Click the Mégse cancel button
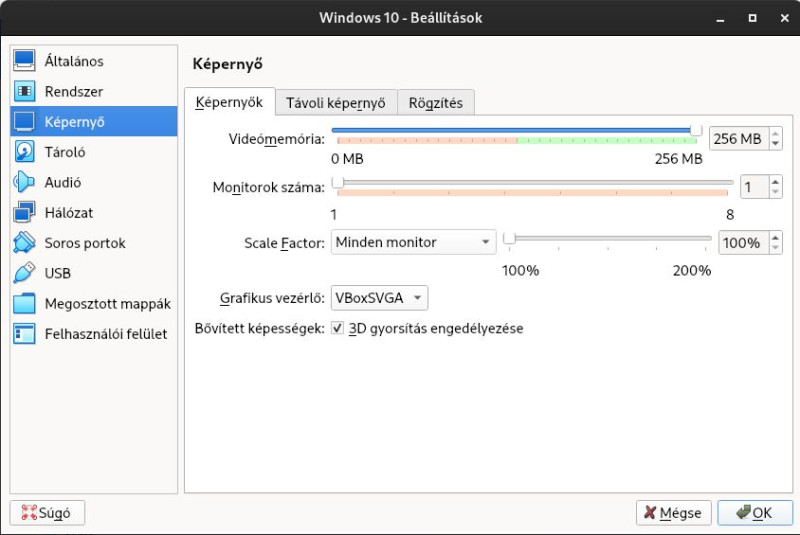The image size is (800, 535). pos(673,513)
